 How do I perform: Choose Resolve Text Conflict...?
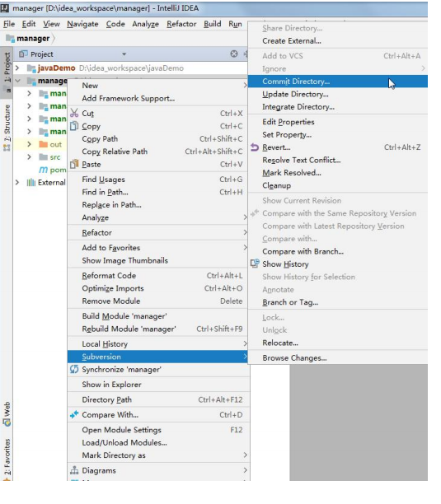[x=338, y=160]
